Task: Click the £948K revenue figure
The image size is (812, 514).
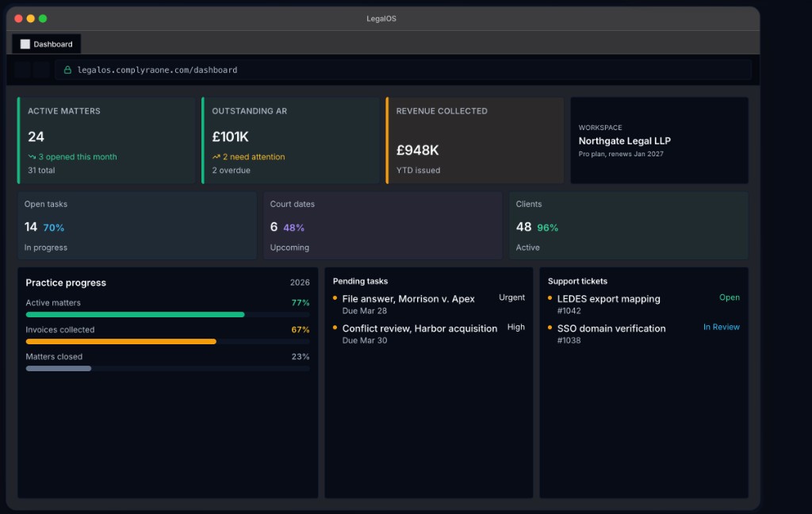Action: click(417, 150)
